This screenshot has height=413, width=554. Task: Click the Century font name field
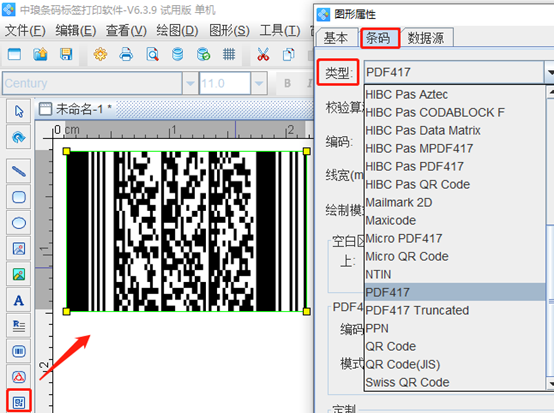(92, 83)
